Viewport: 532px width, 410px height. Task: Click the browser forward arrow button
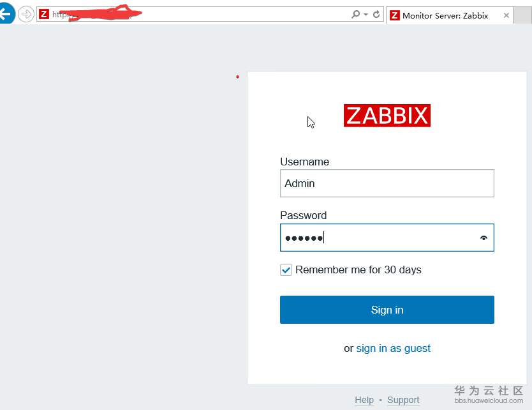[x=26, y=14]
